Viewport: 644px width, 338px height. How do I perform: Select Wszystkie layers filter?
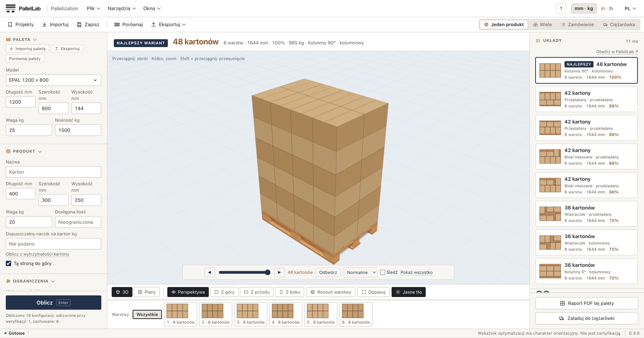[147, 315]
